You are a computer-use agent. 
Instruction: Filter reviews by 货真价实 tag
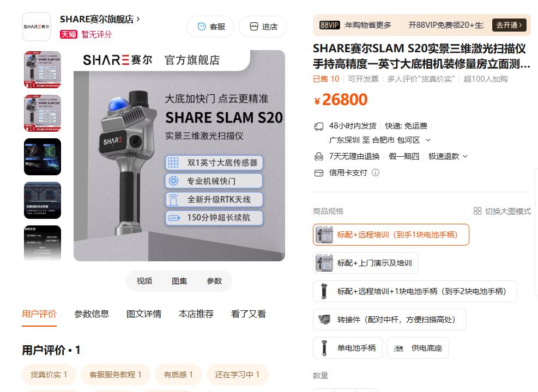[x=49, y=375]
